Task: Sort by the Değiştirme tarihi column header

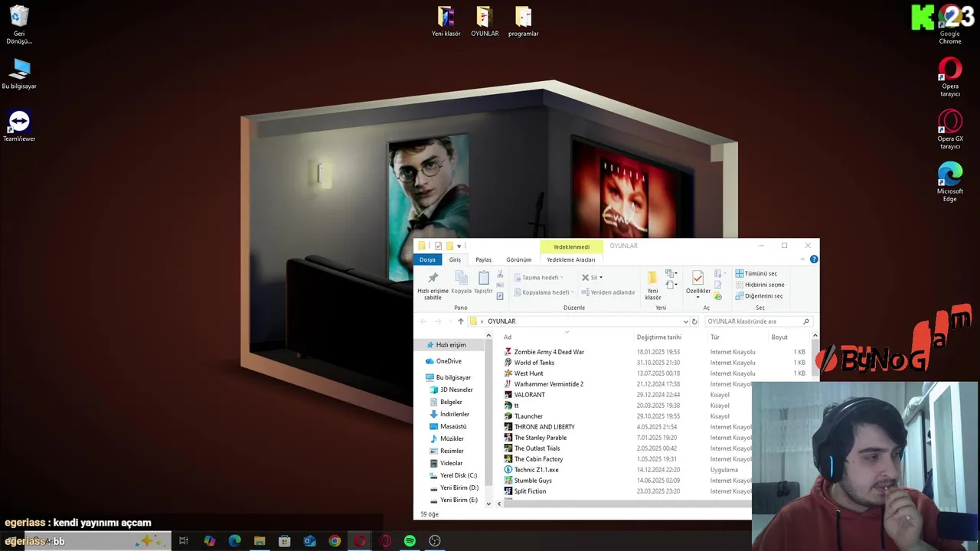Action: (658, 337)
